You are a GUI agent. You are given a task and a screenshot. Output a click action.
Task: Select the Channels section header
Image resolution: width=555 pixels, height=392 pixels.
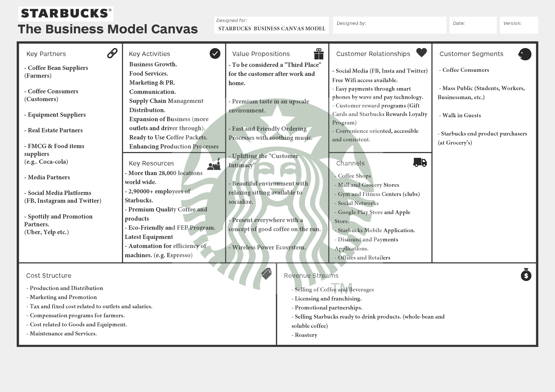[x=350, y=163]
